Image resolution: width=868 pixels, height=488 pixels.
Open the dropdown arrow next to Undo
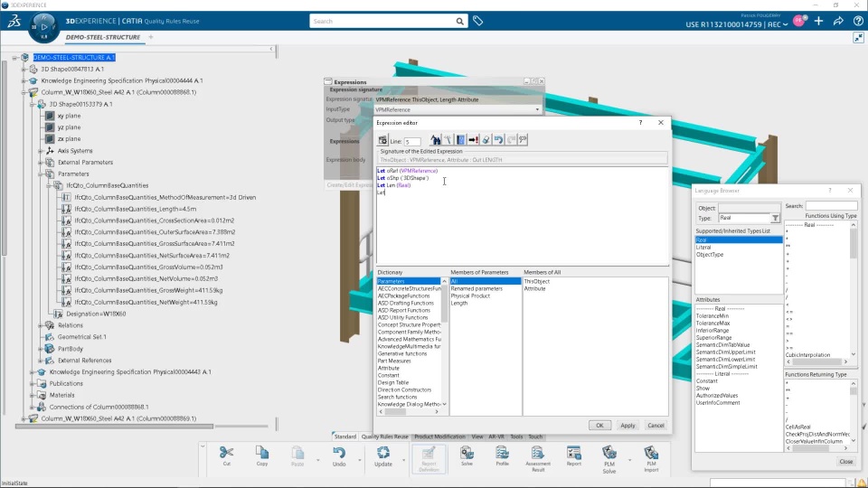tap(360, 460)
